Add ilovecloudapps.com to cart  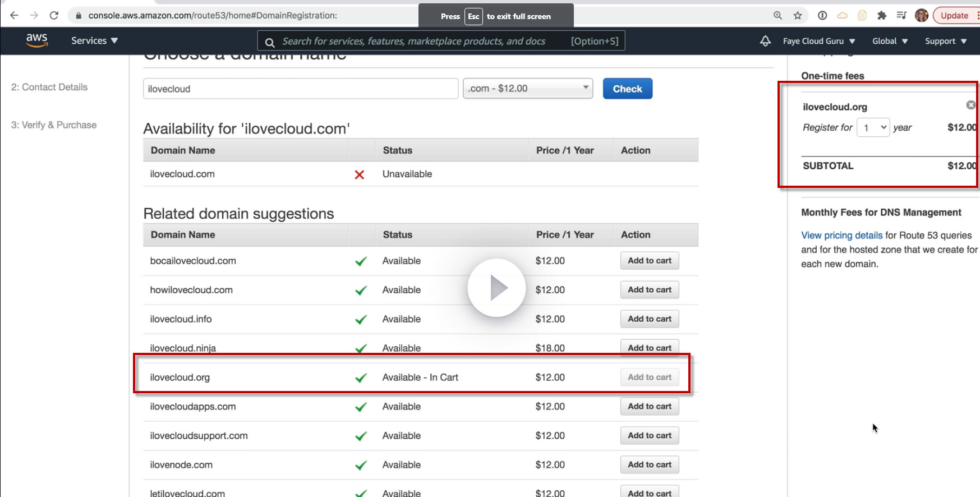pyautogui.click(x=650, y=407)
